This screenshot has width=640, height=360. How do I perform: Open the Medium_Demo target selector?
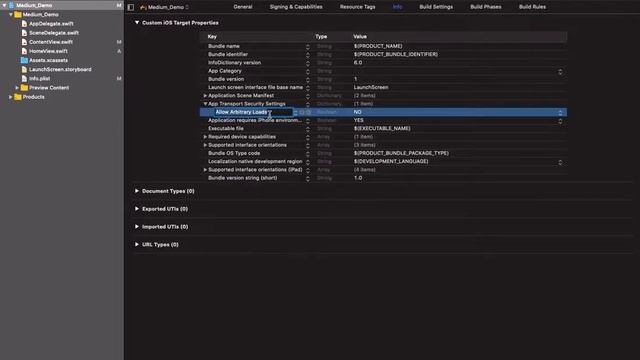click(x=164, y=7)
